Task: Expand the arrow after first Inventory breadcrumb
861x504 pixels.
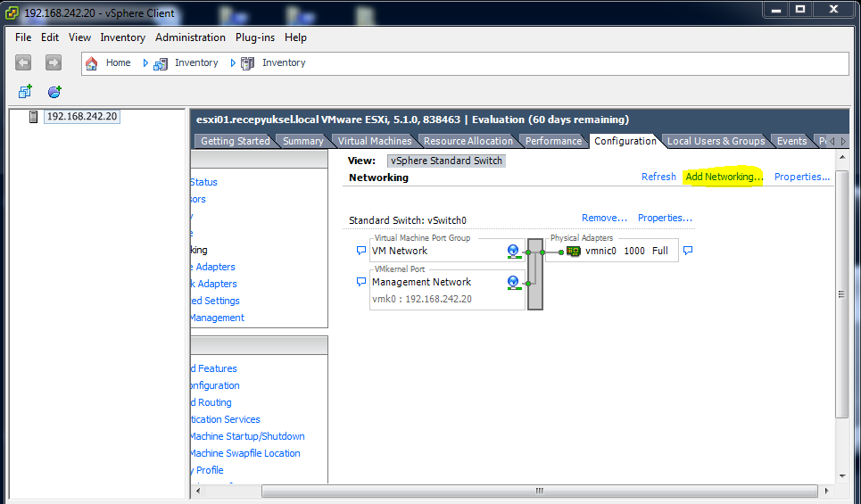Action: [x=233, y=63]
